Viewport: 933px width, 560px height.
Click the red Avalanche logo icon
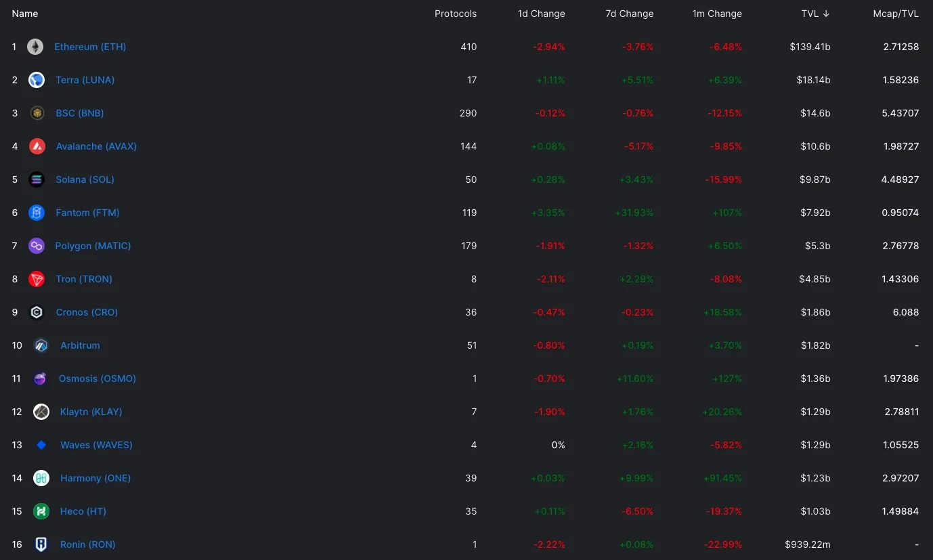[x=37, y=146]
